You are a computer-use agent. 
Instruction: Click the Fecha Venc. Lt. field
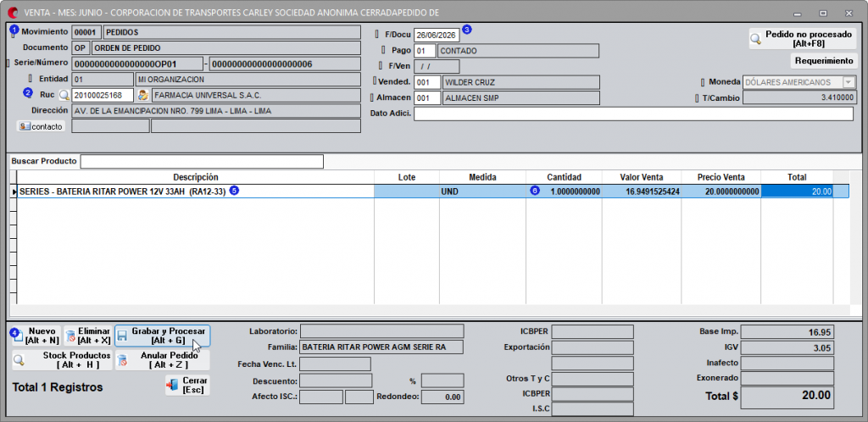click(x=335, y=364)
